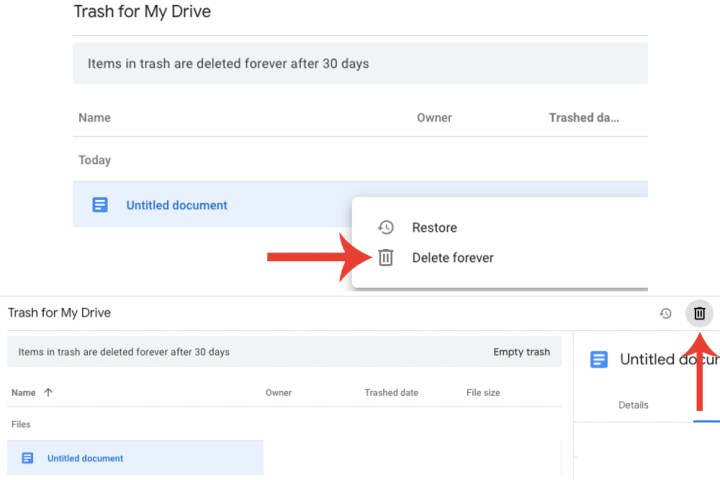Click the toolbar restore-from-trash history icon
The height and width of the screenshot is (480, 720).
tap(666, 314)
